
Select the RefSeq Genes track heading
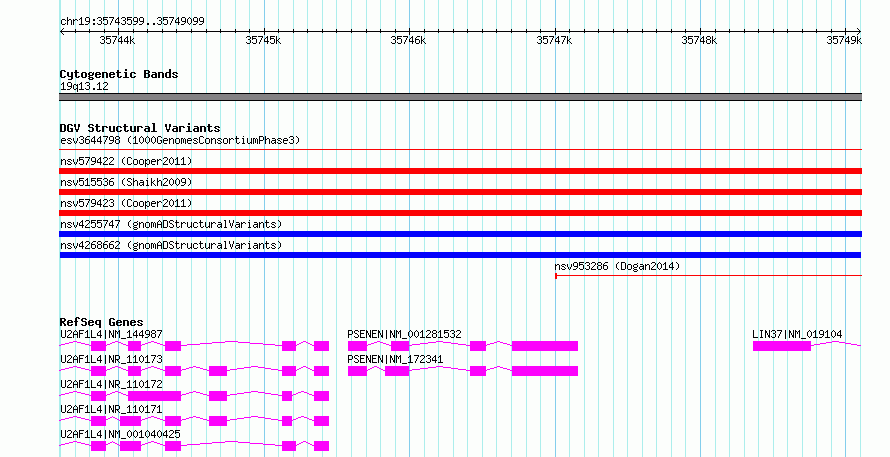coord(101,322)
